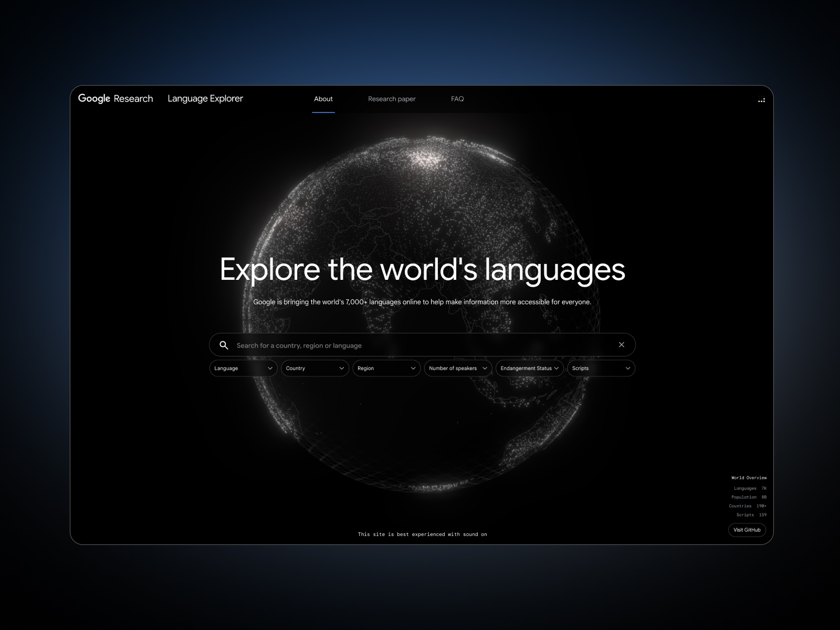Open the Scripts filter dropdown

601,368
